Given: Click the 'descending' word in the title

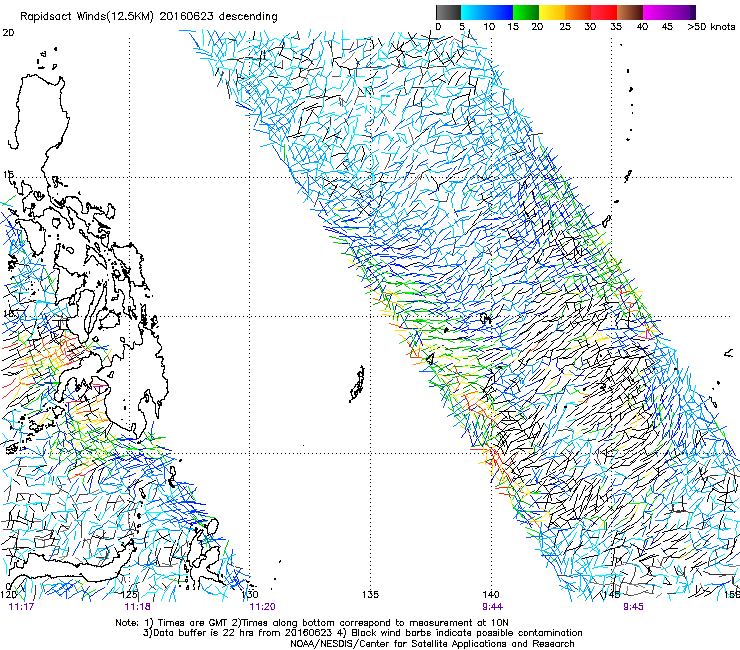Looking at the screenshot, I should 248,17.
